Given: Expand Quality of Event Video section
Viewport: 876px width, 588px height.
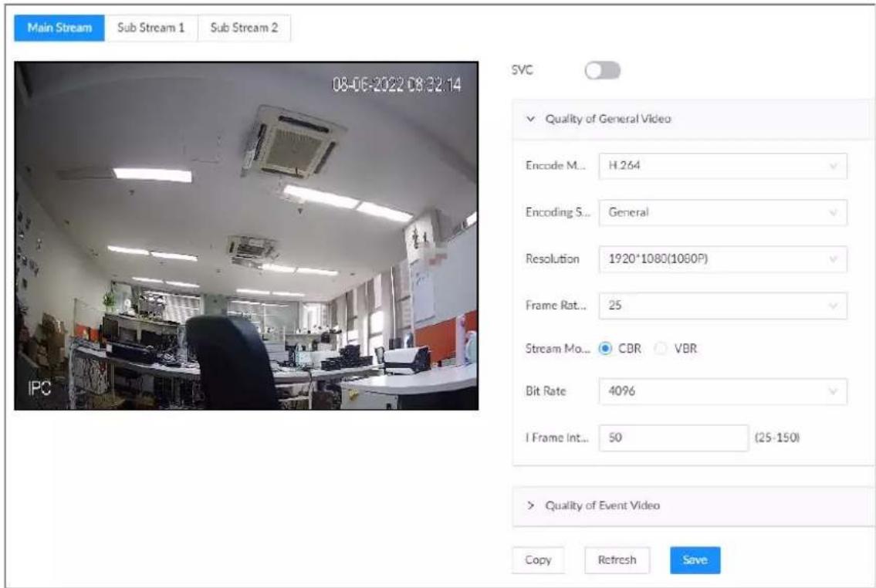Looking at the screenshot, I should pyautogui.click(x=692, y=505).
